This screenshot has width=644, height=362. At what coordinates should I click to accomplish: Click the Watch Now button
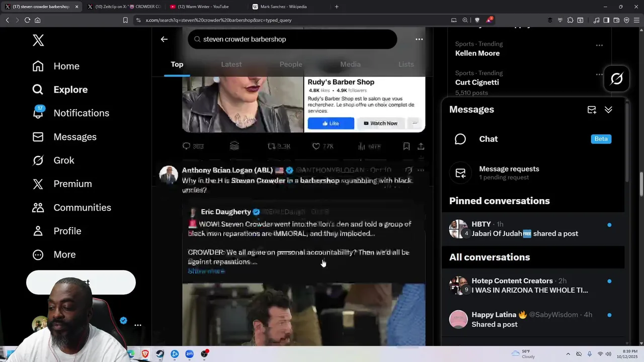[380, 123]
